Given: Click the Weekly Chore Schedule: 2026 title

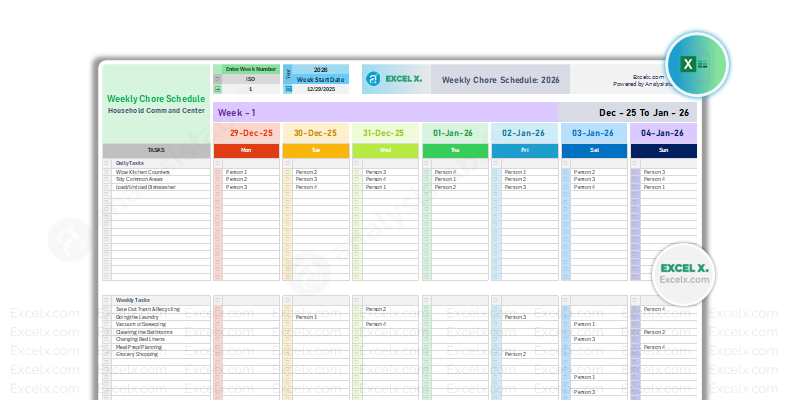Looking at the screenshot, I should coord(501,80).
